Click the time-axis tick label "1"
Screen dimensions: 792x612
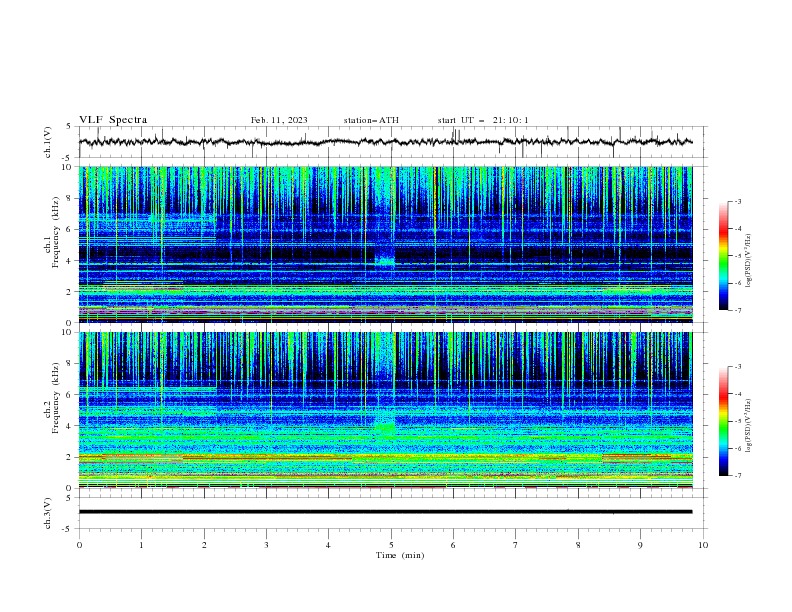pos(141,545)
